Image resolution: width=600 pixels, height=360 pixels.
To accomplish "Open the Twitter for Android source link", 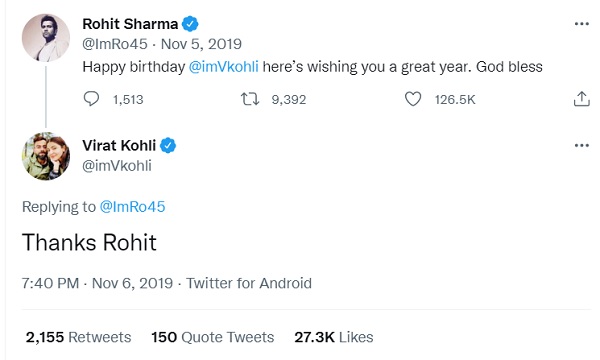I will pos(249,283).
